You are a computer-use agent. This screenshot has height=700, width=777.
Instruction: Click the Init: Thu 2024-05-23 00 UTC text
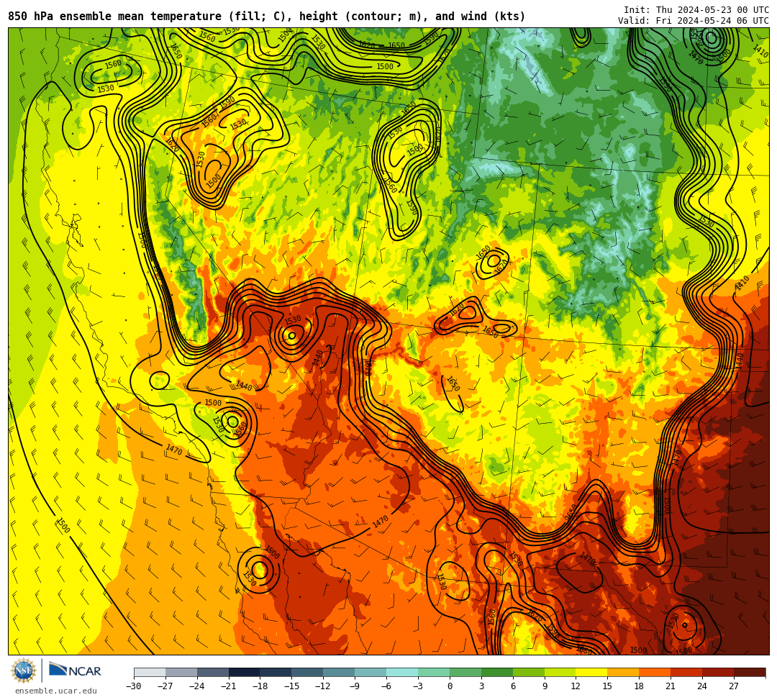pyautogui.click(x=696, y=10)
